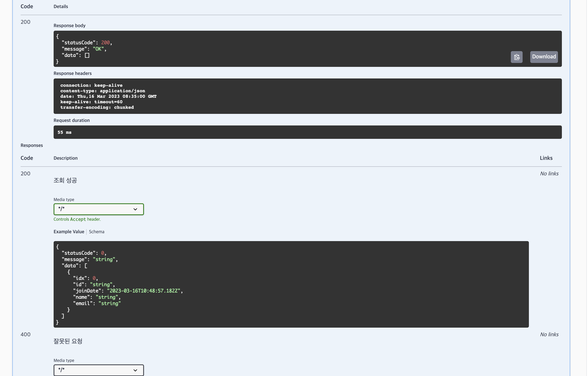This screenshot has width=588, height=376.
Task: Click the Links column header
Action: (546, 158)
